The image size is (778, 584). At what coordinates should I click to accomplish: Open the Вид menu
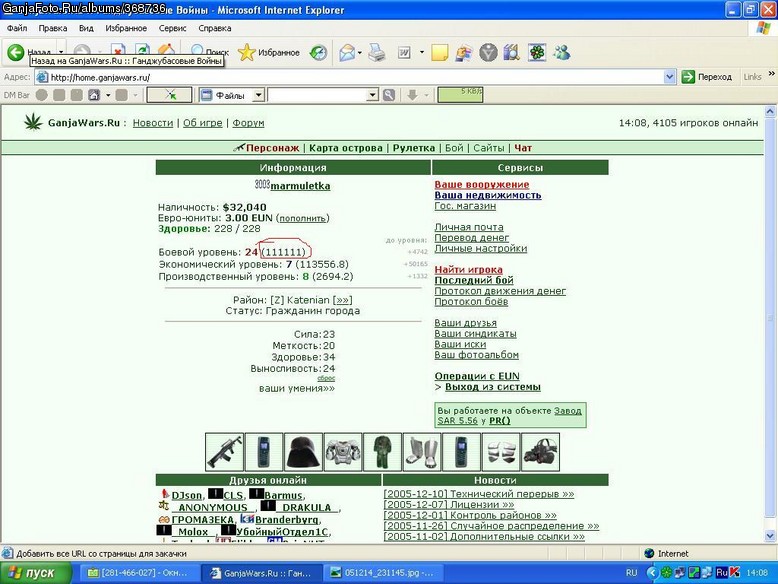(x=86, y=28)
